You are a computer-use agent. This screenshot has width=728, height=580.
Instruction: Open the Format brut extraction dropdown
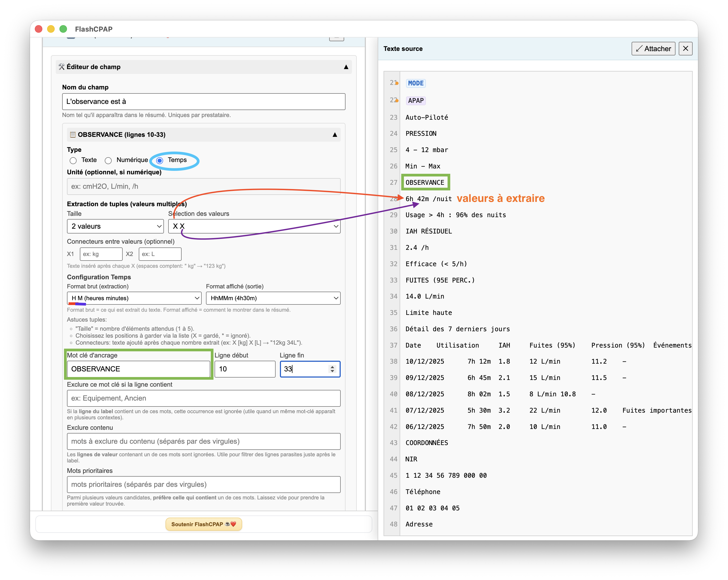coord(134,298)
